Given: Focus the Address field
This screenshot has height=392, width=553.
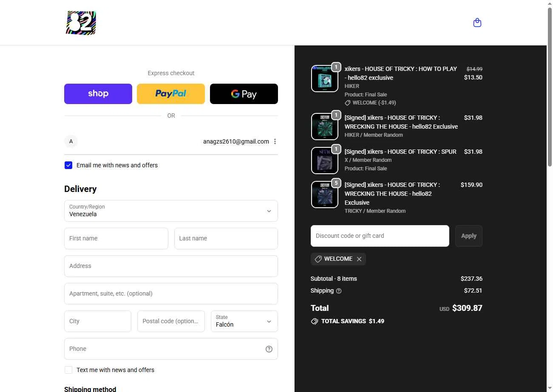Looking at the screenshot, I should click(171, 266).
